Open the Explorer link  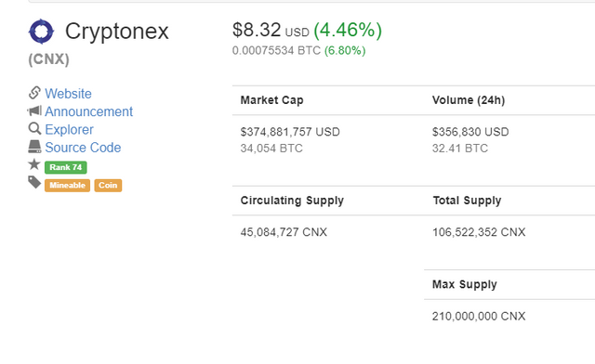point(69,130)
